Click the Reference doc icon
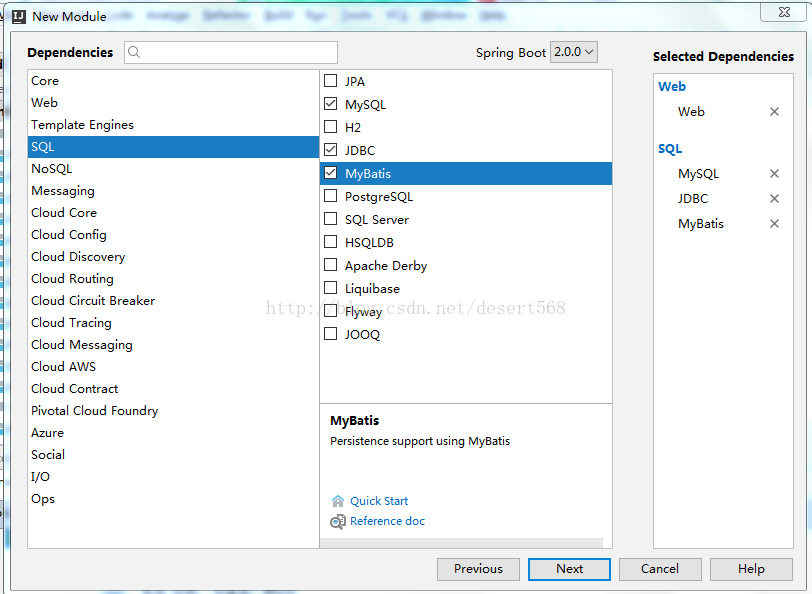812x594 pixels. click(338, 522)
